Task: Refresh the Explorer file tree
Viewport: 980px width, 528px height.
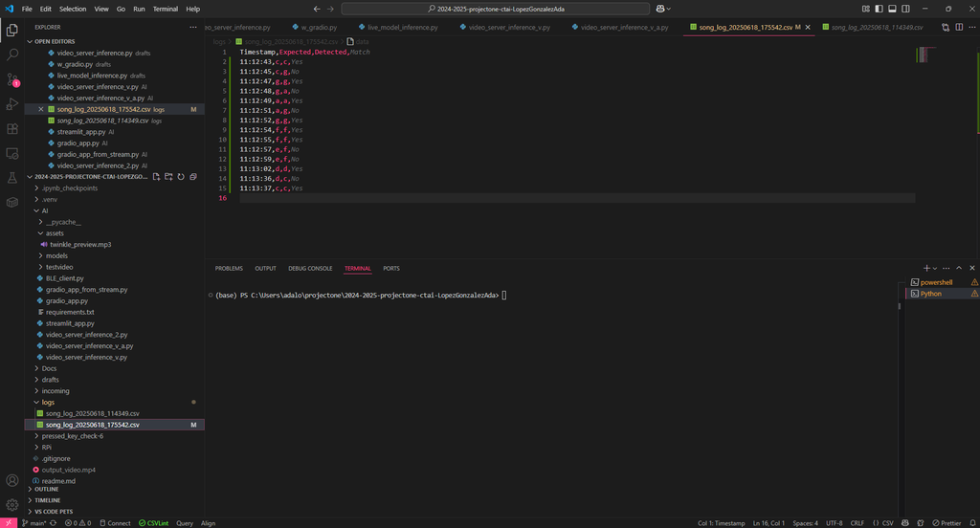Action: [181, 177]
